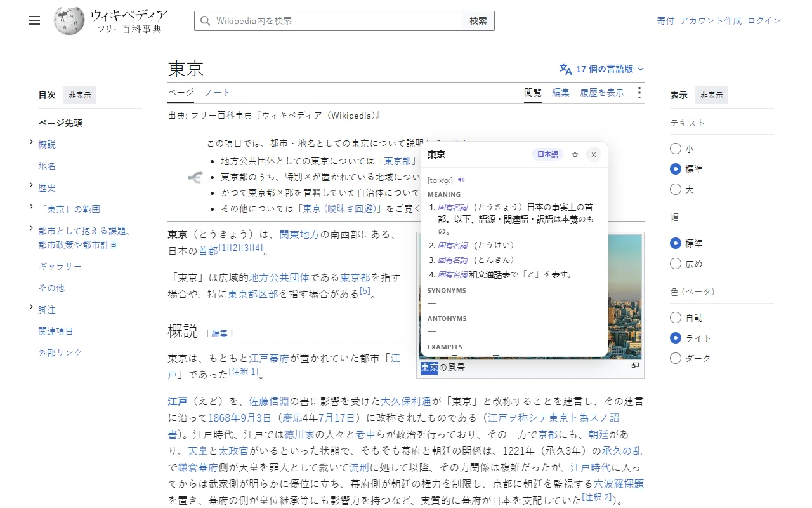812x508 pixels.
Task: Click the disambiguation arrow icon in the hatnote
Action: 195,177
